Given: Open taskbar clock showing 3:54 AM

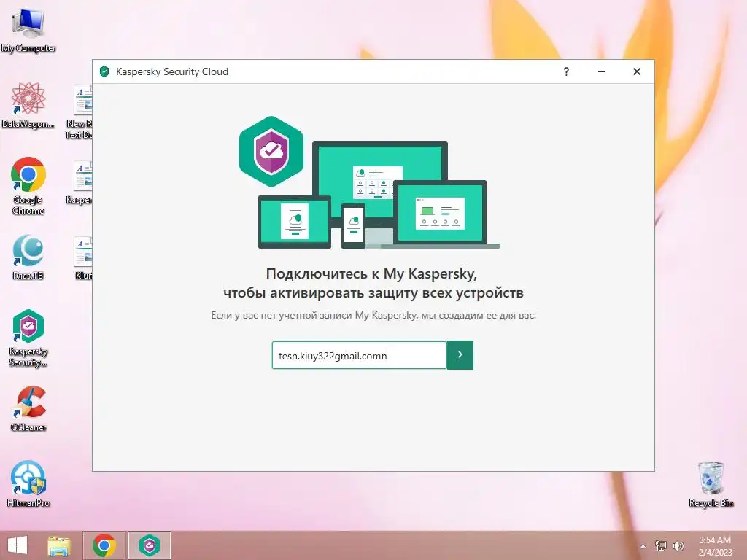Looking at the screenshot, I should point(715,545).
